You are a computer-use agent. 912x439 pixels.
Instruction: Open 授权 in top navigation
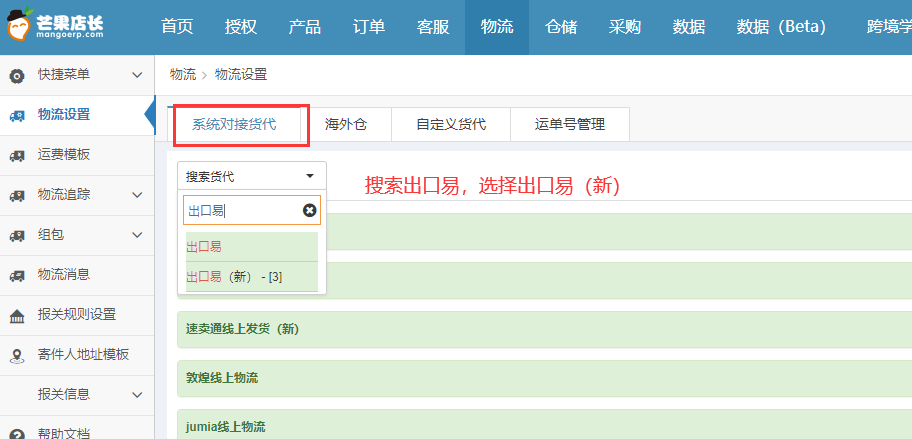click(241, 27)
